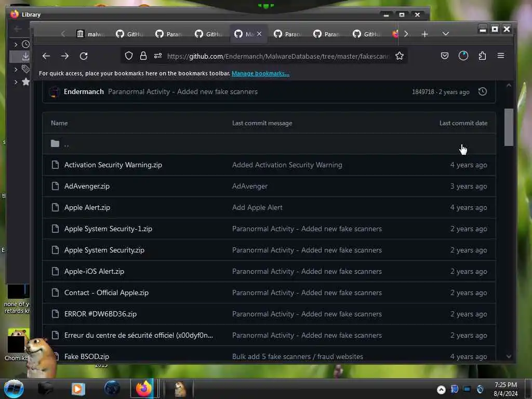Viewport: 532px width, 399px height.
Task: Open AdAvenger.zip file
Action: click(87, 187)
